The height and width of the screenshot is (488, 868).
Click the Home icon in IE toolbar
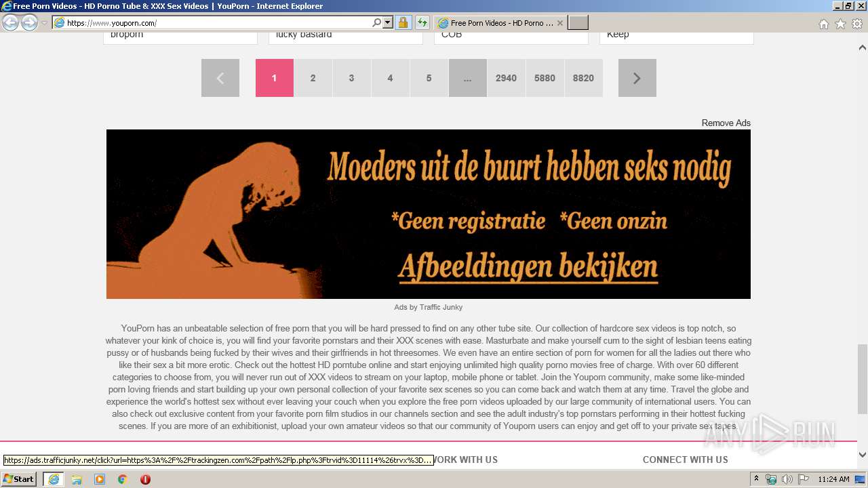click(x=823, y=24)
